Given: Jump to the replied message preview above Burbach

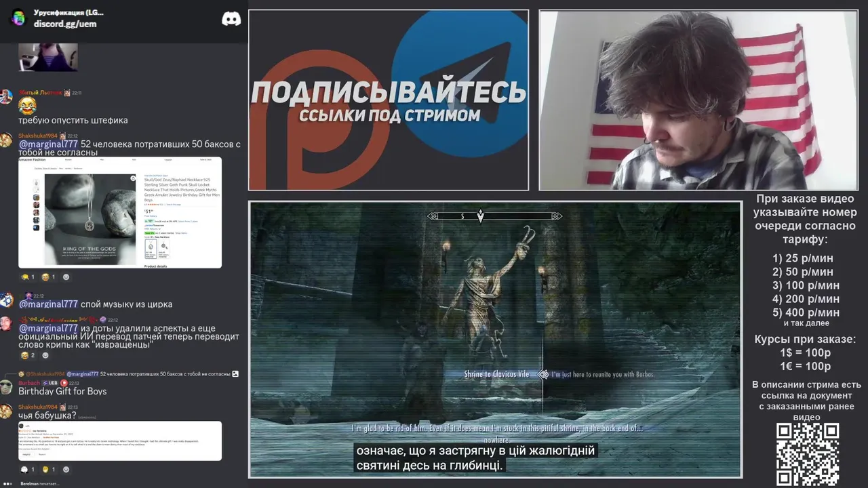Looking at the screenshot, I should pos(128,374).
